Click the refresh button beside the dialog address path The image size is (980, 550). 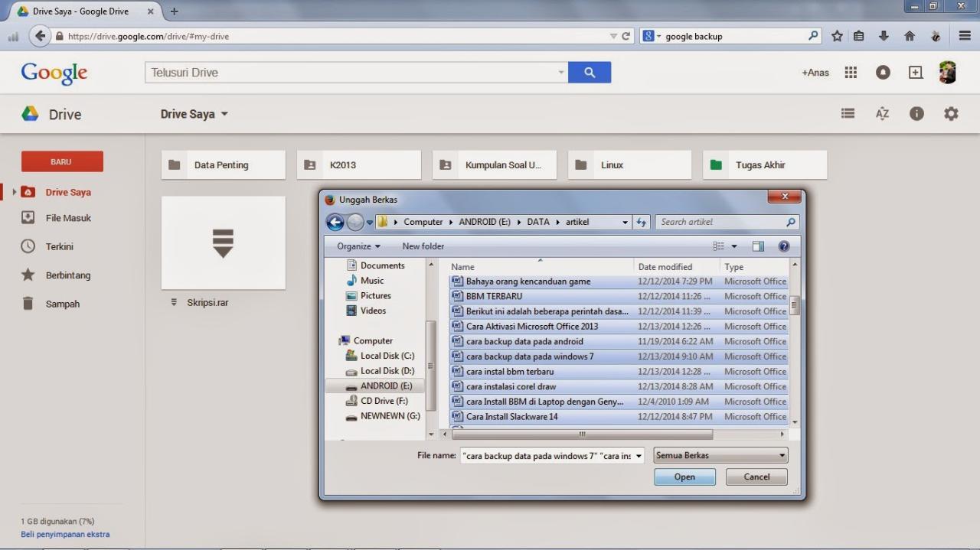pyautogui.click(x=642, y=222)
